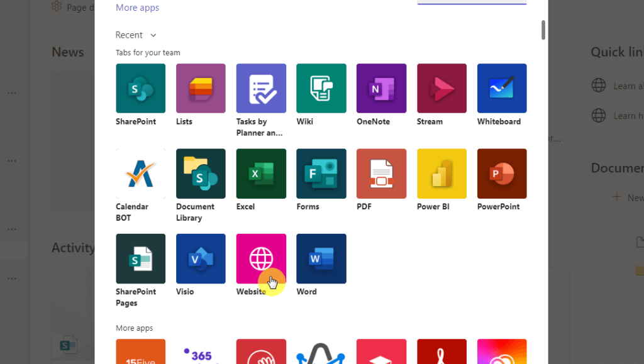
Task: Select the Visio app tile
Action: (x=201, y=258)
